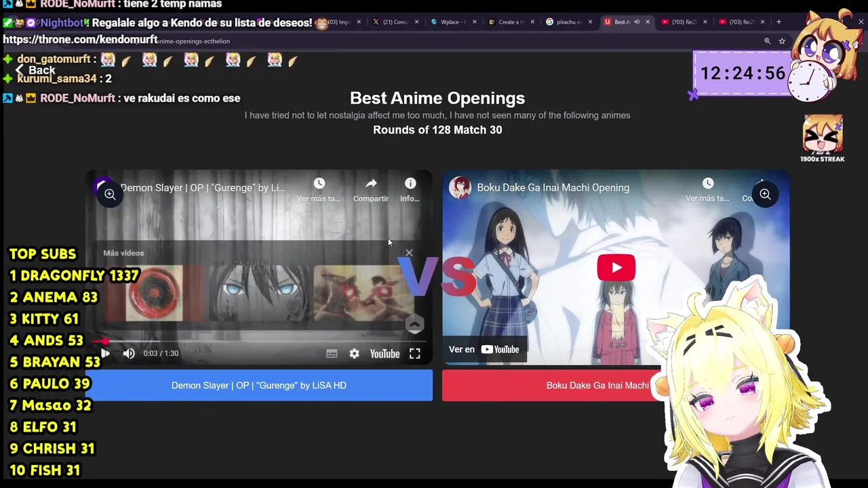
Task: Collapse the more videos chevron button
Action: pos(414,324)
